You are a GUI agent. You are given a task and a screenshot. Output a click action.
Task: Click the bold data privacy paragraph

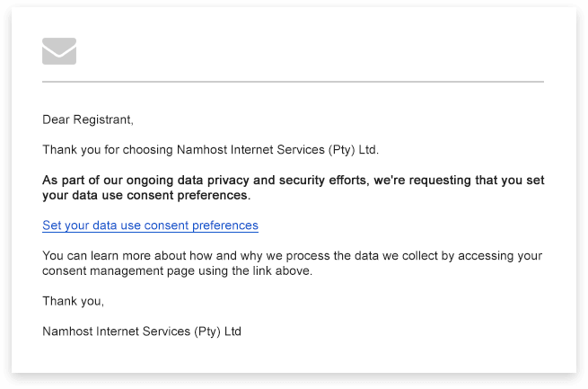(294, 188)
